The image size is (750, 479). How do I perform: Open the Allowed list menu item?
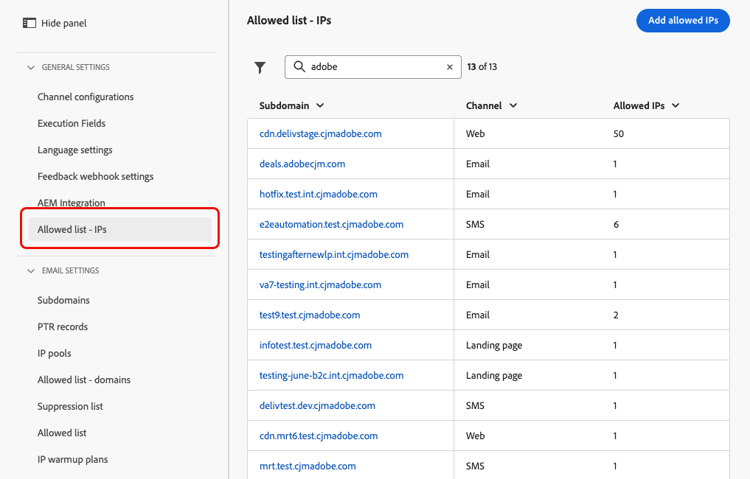point(62,433)
